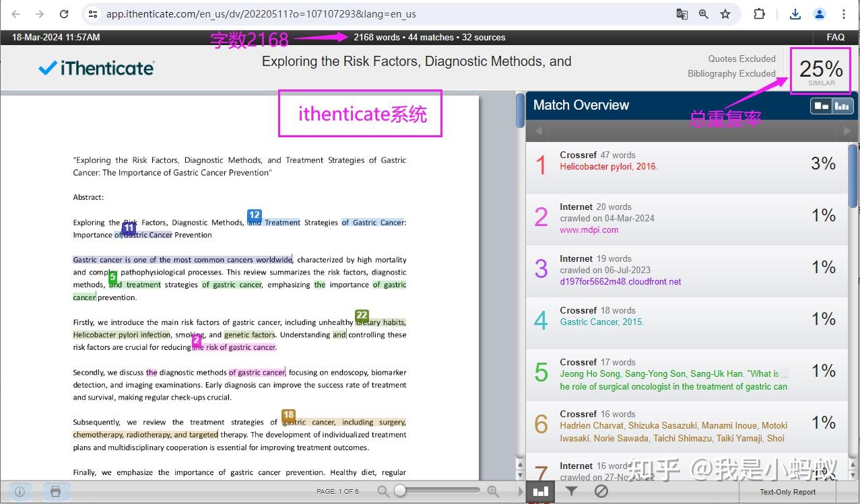Click highlight marker 2 in document
This screenshot has width=860, height=504.
[x=197, y=340]
